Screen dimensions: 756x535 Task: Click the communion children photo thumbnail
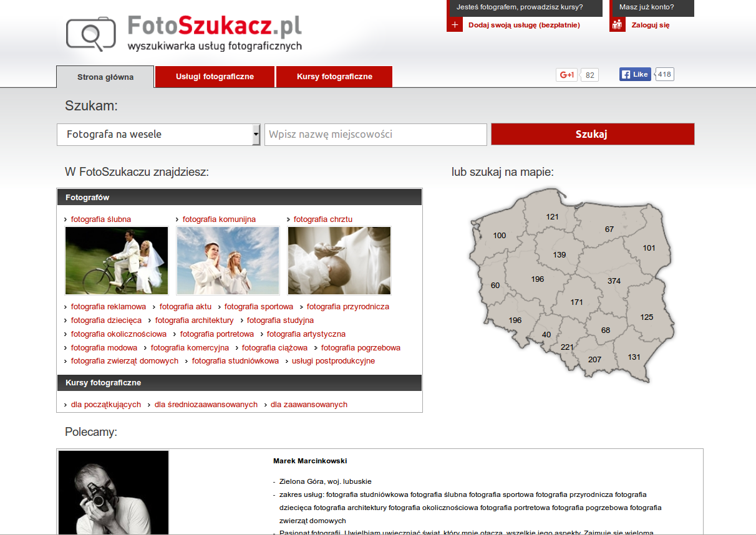[x=228, y=261]
